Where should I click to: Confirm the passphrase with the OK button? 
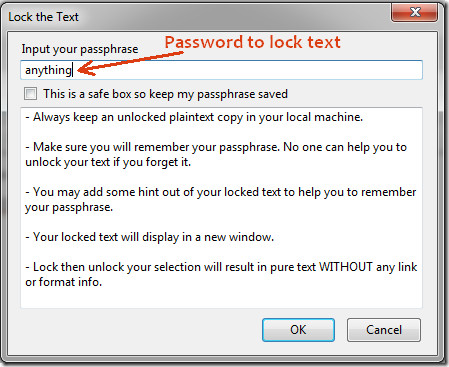pos(298,330)
